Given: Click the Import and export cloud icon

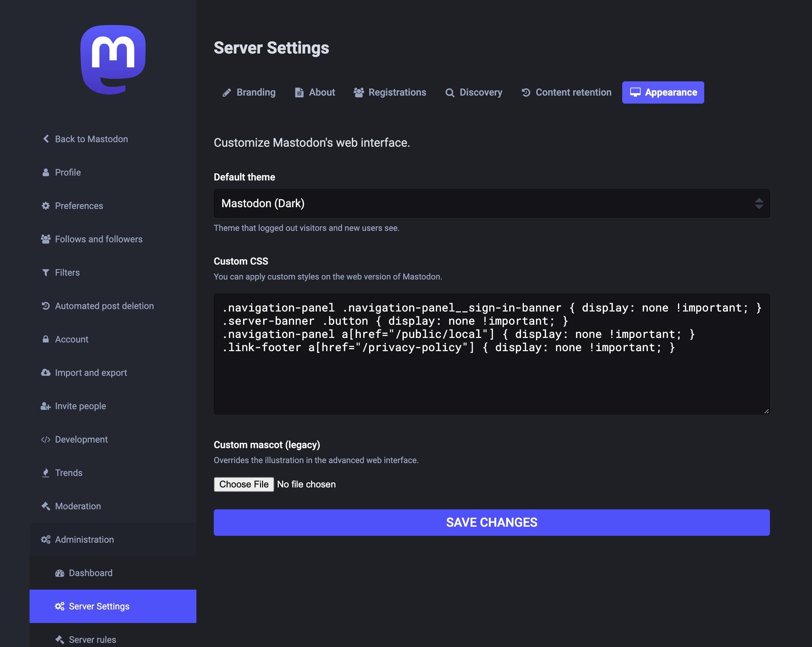Looking at the screenshot, I should 46,372.
